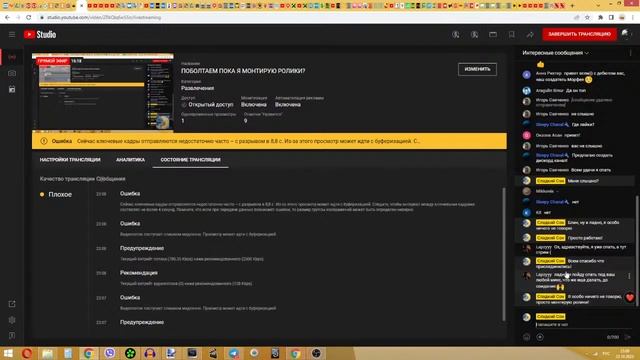This screenshot has width=640, height=360.
Task: Open Telegram from the taskbar
Action: [234, 353]
